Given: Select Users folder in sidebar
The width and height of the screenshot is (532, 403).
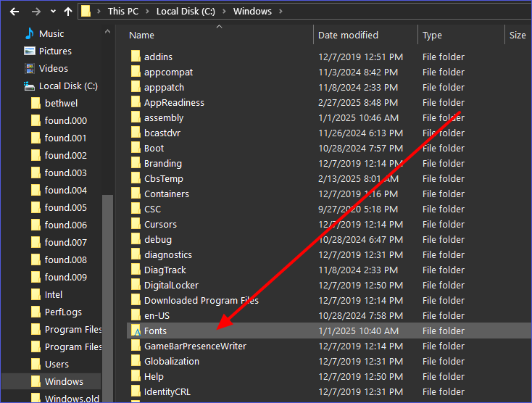Looking at the screenshot, I should pyautogui.click(x=57, y=365).
